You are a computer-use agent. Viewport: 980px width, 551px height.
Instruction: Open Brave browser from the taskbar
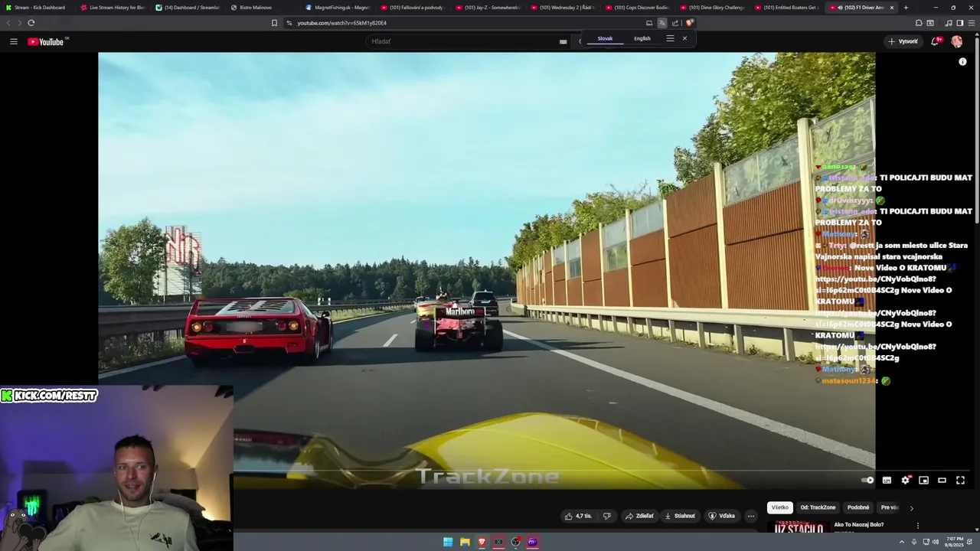click(482, 542)
